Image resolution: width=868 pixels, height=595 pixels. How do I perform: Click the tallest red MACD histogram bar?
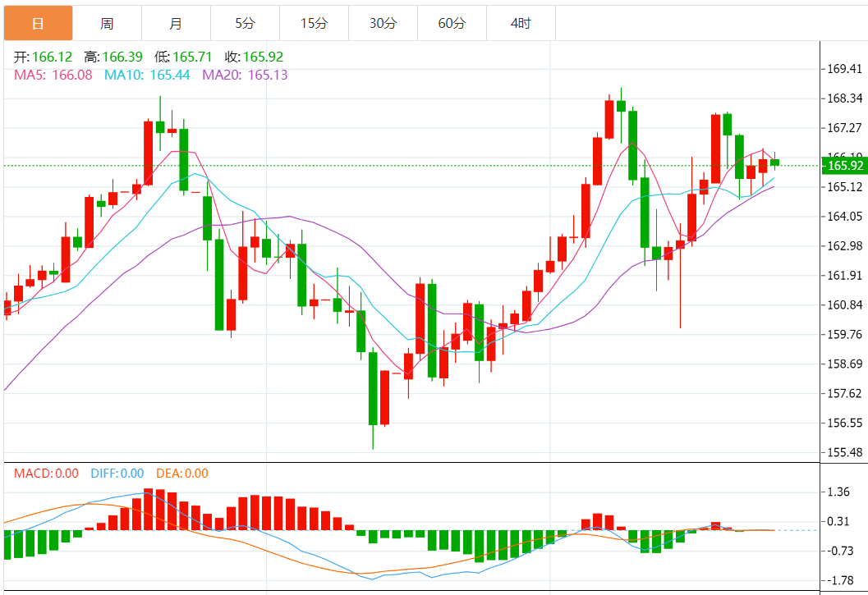pos(148,509)
